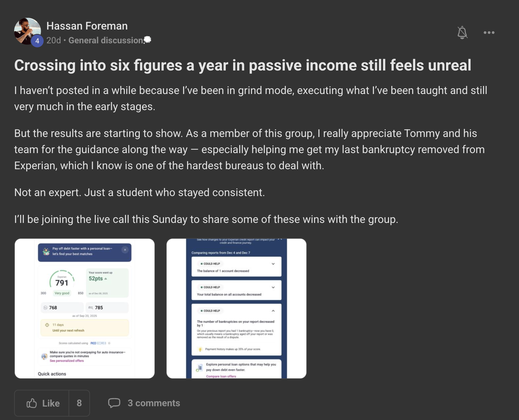Click the post title heading

point(243,65)
